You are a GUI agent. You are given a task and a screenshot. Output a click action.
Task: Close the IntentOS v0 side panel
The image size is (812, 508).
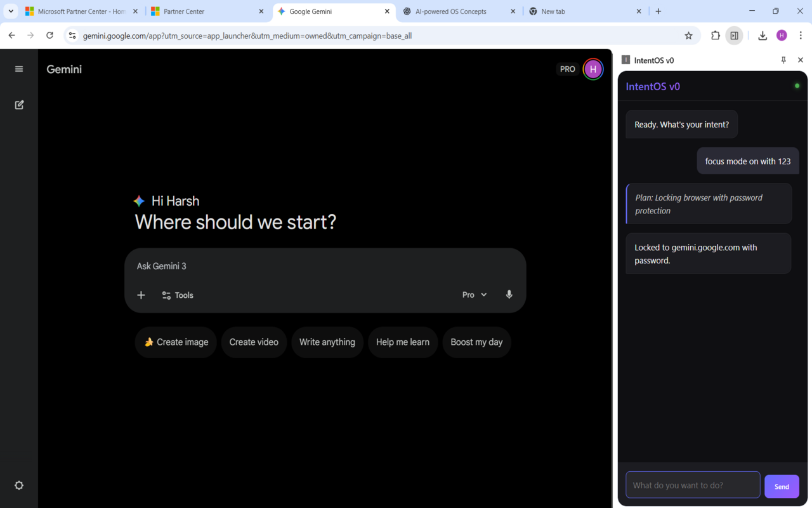pos(800,60)
